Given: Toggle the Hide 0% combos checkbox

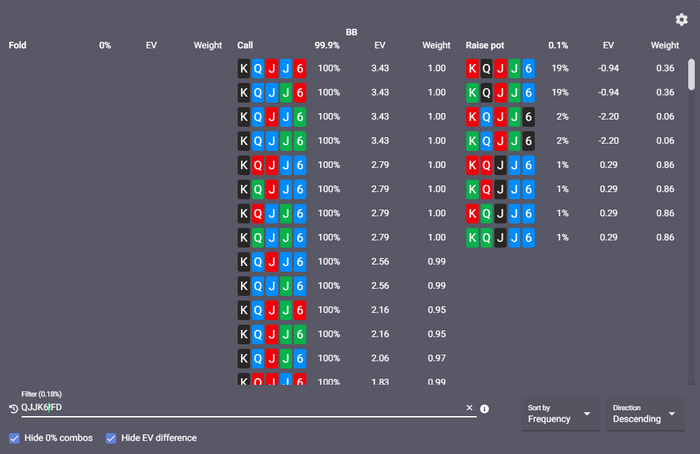Looking at the screenshot, I should click(x=14, y=438).
